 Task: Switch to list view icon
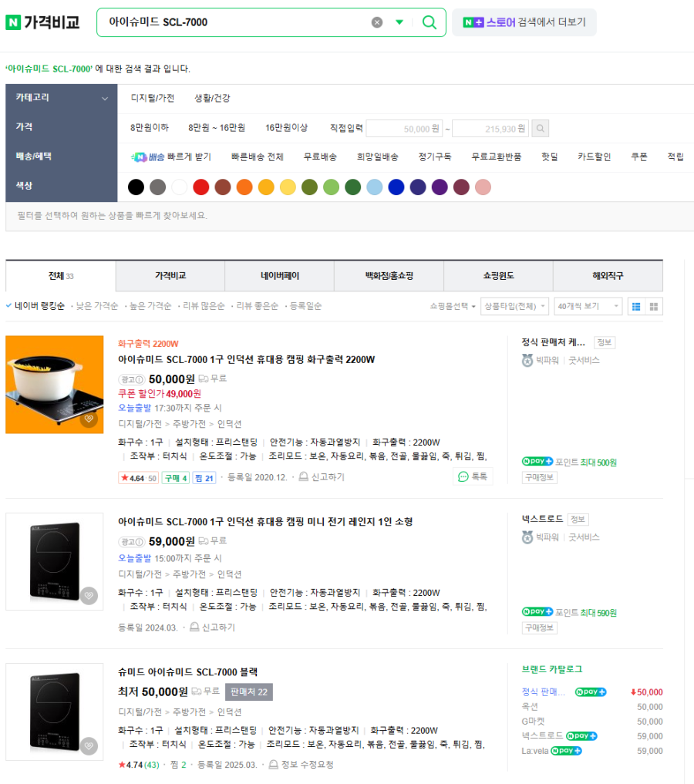click(x=636, y=307)
